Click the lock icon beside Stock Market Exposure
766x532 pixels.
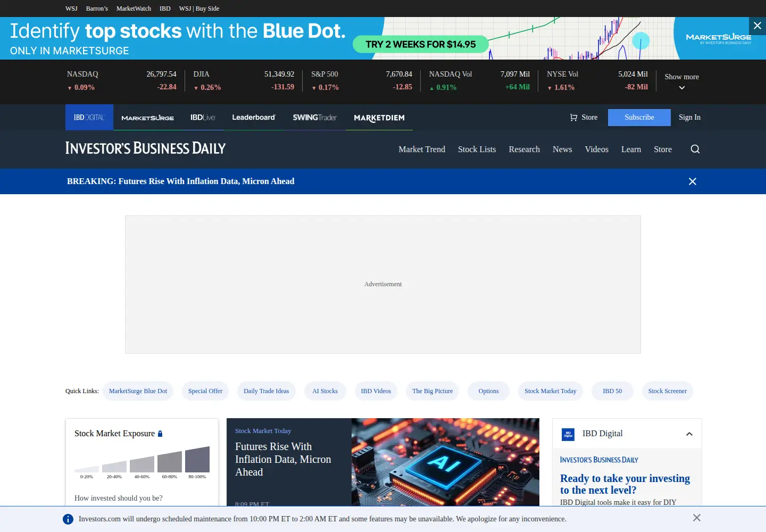160,434
